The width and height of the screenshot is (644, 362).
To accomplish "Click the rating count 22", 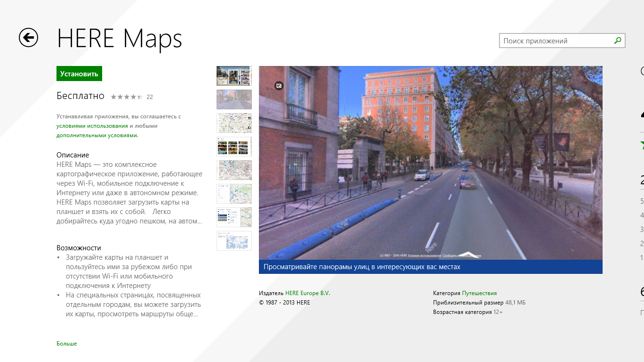I will tap(150, 97).
